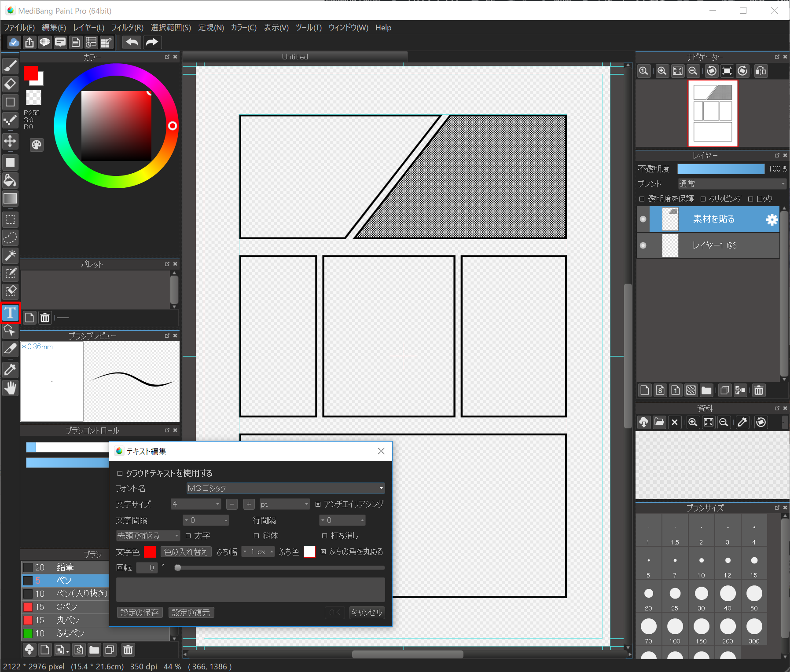Screen dimensions: 790x672
Task: Create new halftone layer icon
Action: (691, 390)
